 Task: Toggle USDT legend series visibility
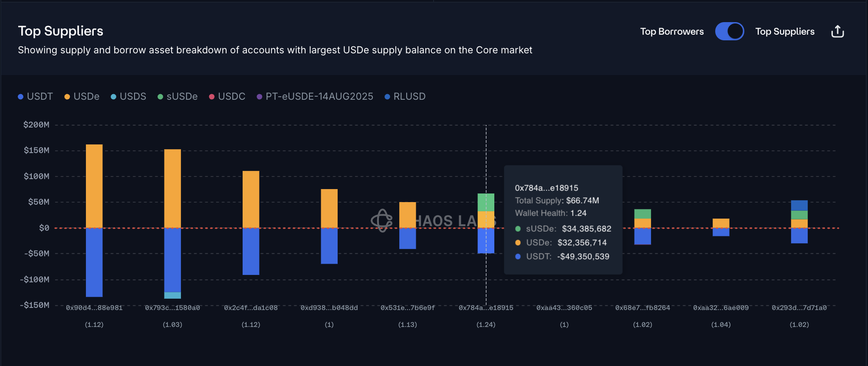(x=35, y=96)
